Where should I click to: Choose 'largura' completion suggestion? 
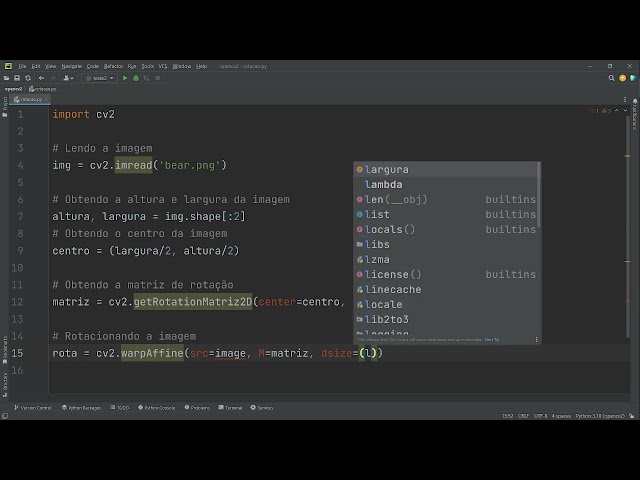point(445,169)
